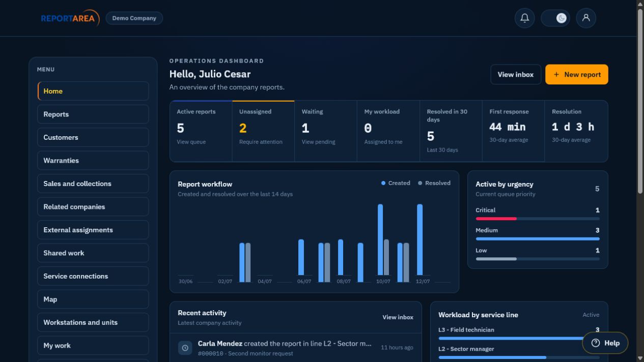Click the Resolved in 30 days card

point(451,131)
